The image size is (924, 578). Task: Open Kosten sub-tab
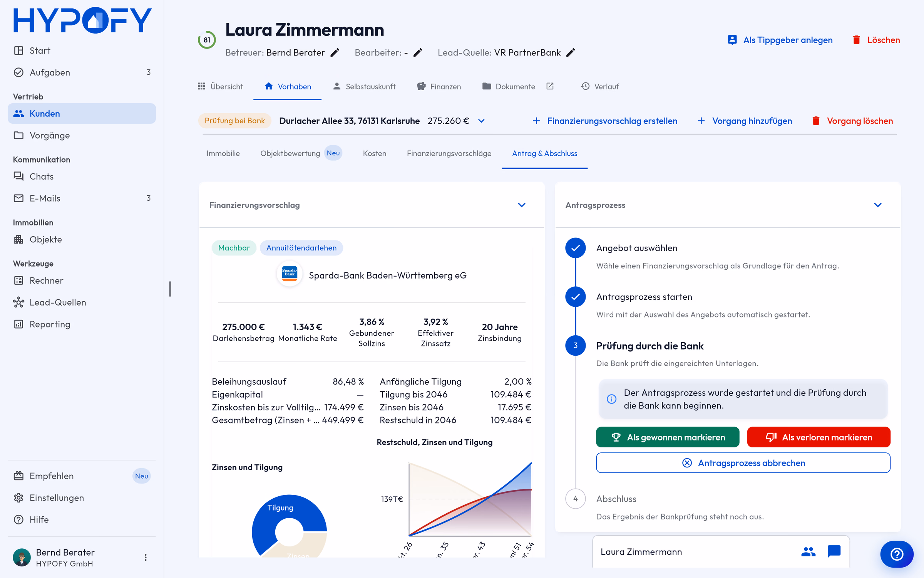click(x=374, y=153)
